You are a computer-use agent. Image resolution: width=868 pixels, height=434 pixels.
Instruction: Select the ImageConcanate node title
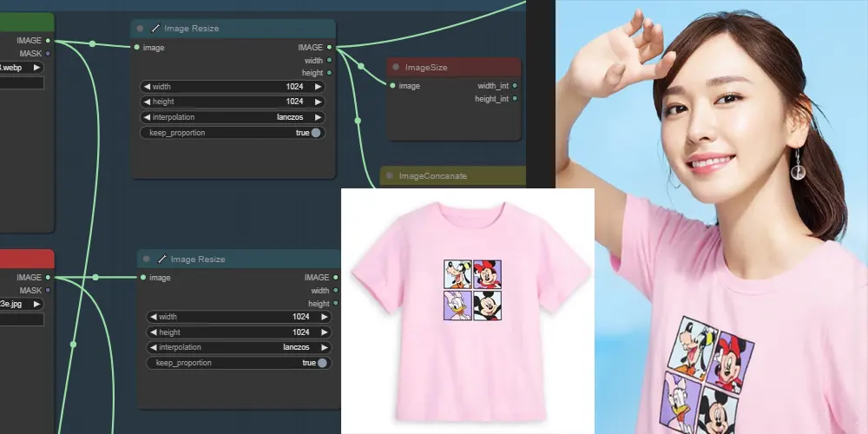tap(433, 176)
